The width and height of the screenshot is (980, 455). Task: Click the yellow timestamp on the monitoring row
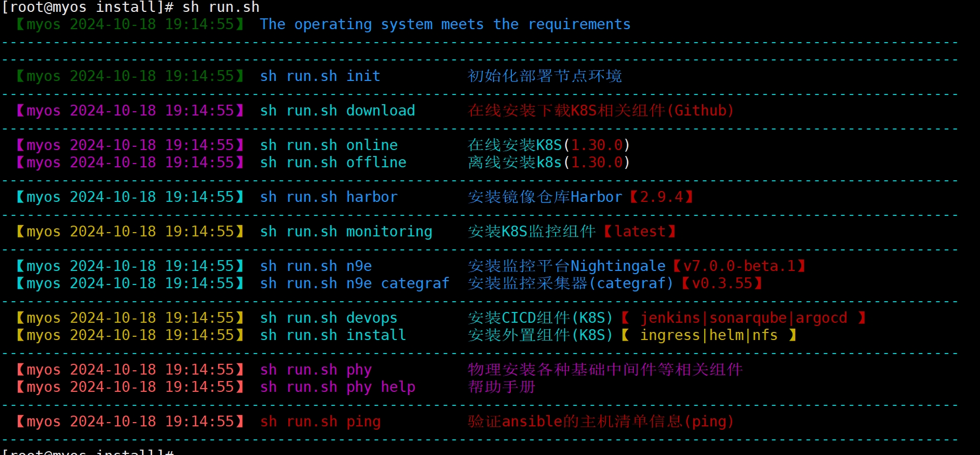pos(130,232)
